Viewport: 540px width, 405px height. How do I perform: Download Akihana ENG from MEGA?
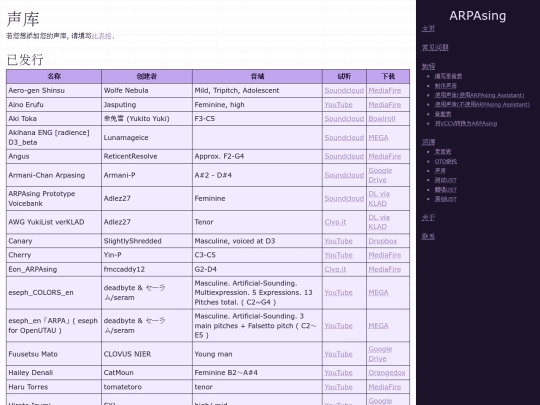tap(378, 138)
